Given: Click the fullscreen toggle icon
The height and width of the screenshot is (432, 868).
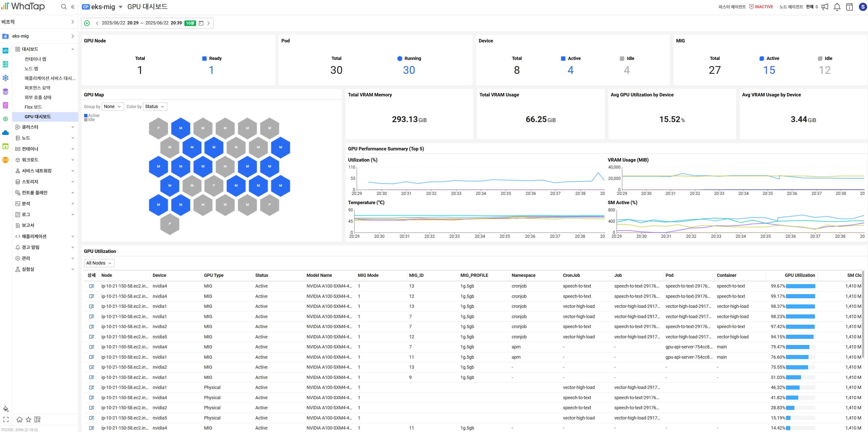Looking at the screenshot, I should click(6, 419).
